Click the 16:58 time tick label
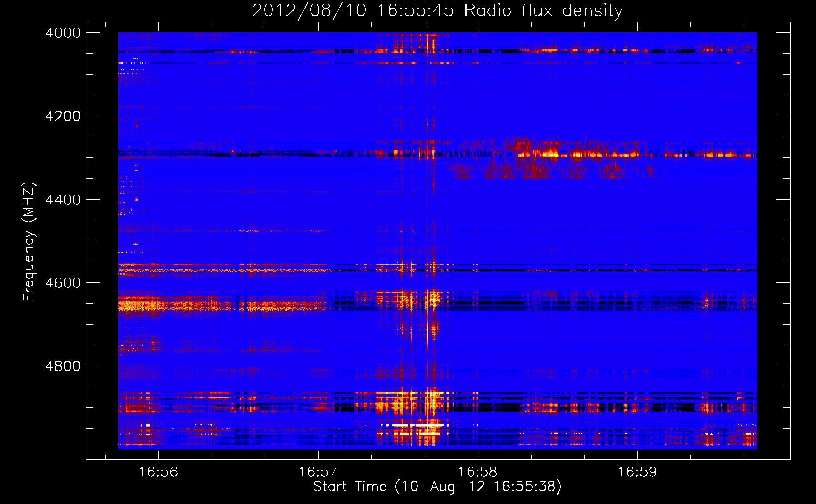 [x=477, y=472]
